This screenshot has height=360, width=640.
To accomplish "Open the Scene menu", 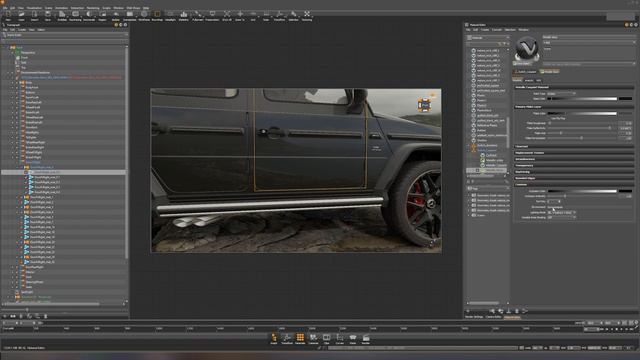I will [49, 8].
